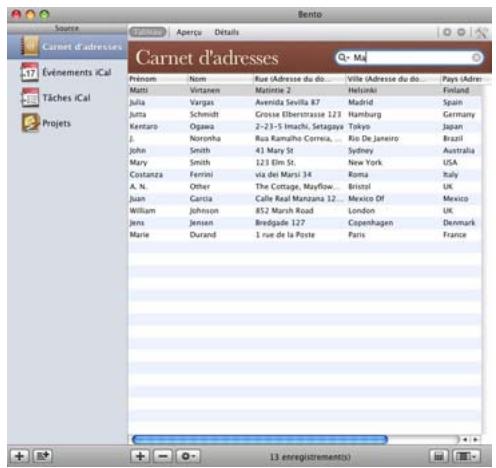Open the gear action menu

[x=188, y=456]
